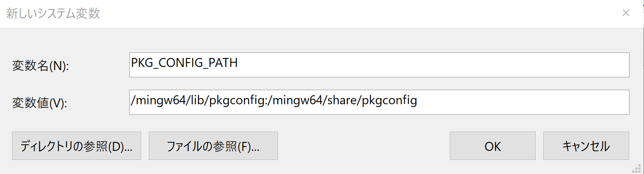Click the 変数名(N) input field
The width and height of the screenshot is (644, 174).
click(379, 65)
